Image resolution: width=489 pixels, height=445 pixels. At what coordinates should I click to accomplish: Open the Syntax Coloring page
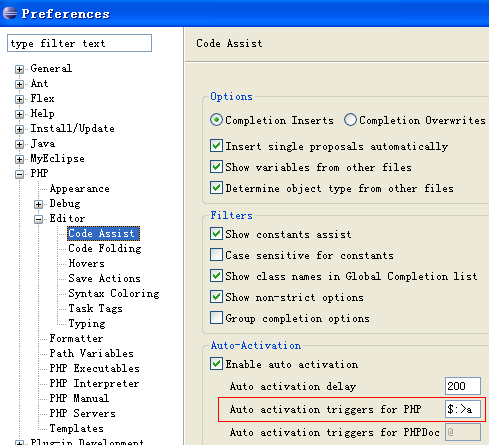pyautogui.click(x=114, y=293)
